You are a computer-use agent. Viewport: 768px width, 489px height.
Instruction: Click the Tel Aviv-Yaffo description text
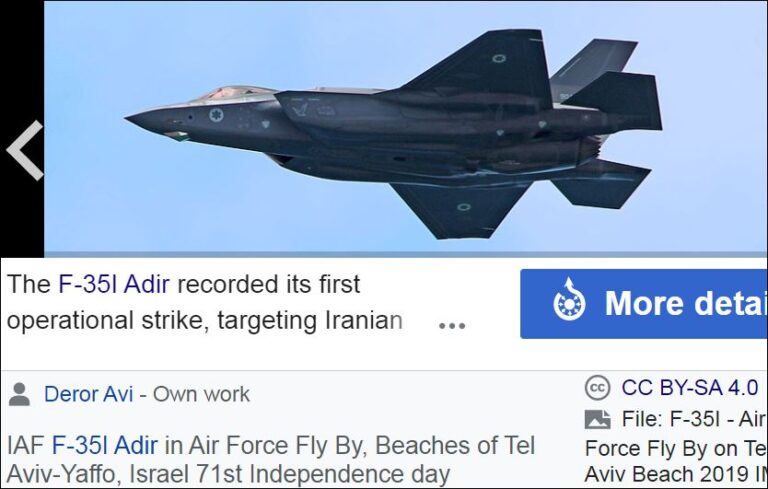pyautogui.click(x=271, y=460)
